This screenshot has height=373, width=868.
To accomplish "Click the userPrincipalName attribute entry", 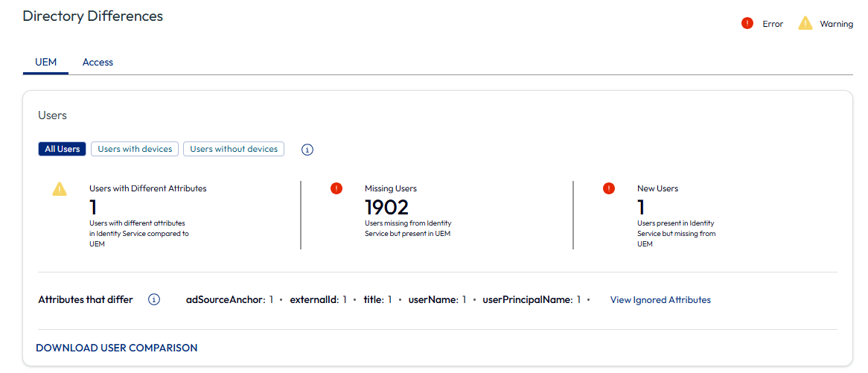I will point(532,299).
